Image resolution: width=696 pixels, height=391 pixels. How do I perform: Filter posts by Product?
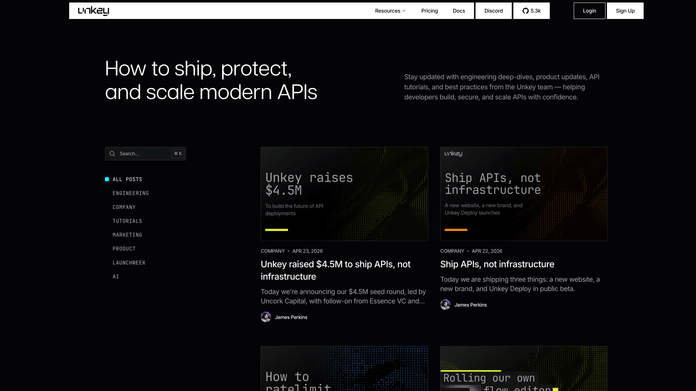124,249
